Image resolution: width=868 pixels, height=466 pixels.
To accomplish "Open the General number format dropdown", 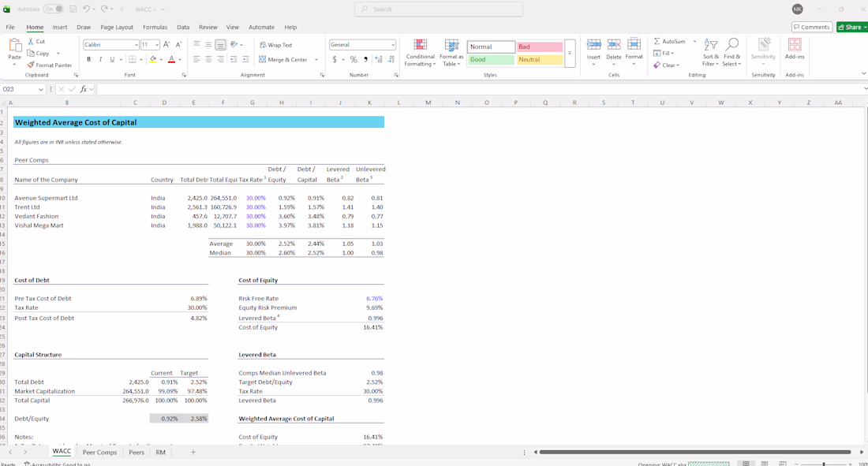I will [393, 45].
